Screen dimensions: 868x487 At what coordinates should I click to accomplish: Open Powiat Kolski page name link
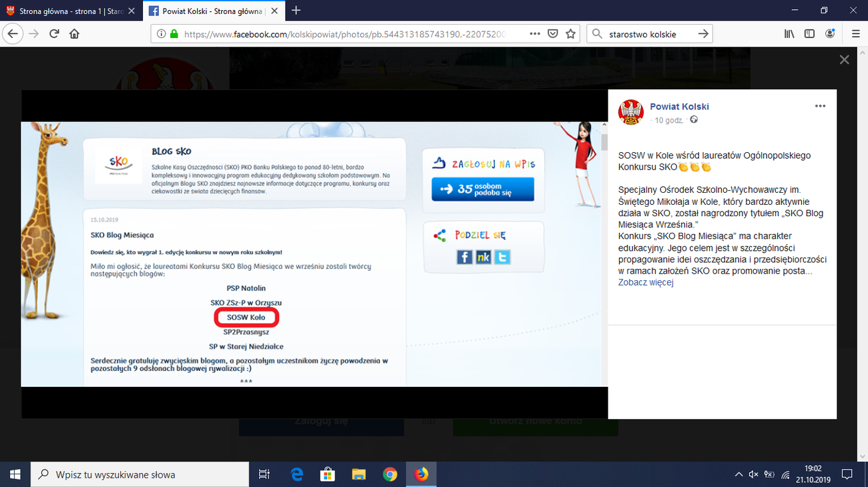pyautogui.click(x=680, y=106)
